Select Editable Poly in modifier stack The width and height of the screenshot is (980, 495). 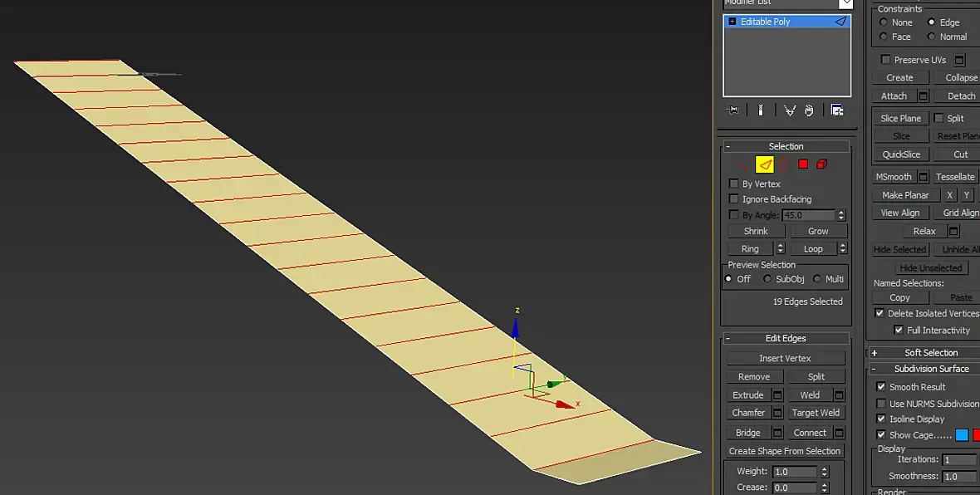click(786, 22)
